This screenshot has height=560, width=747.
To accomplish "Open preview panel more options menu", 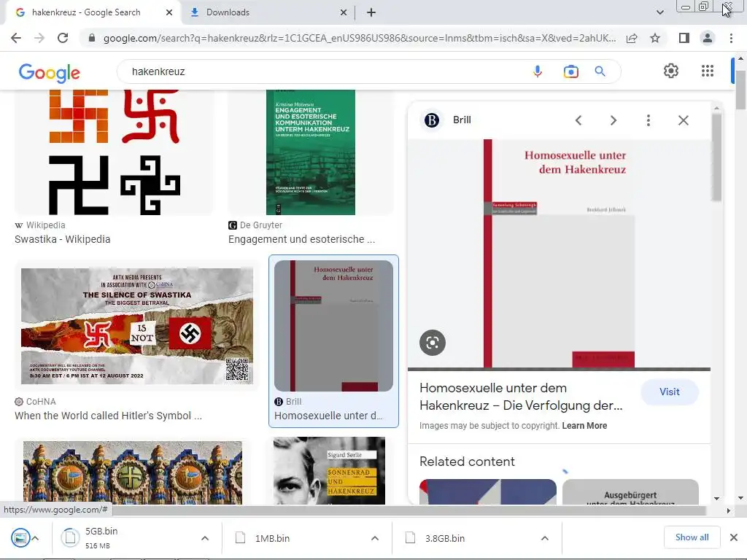I will point(648,120).
